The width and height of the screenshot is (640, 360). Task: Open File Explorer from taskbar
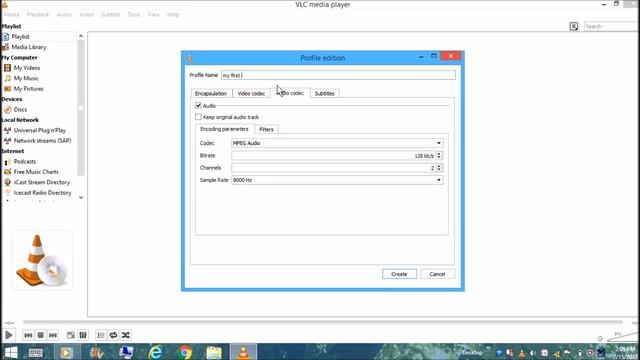[x=214, y=352]
